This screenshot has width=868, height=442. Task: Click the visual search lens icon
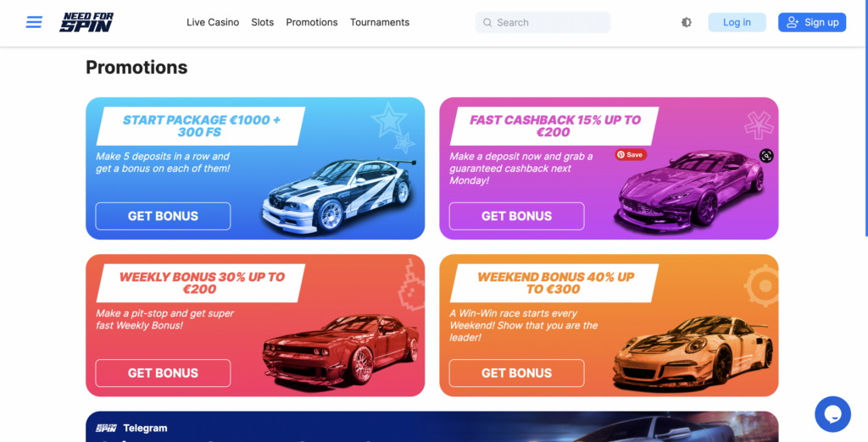coord(766,156)
